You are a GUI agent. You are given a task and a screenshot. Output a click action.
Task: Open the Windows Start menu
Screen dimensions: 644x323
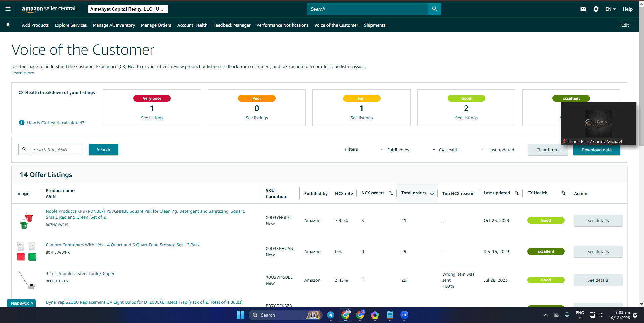(x=240, y=315)
